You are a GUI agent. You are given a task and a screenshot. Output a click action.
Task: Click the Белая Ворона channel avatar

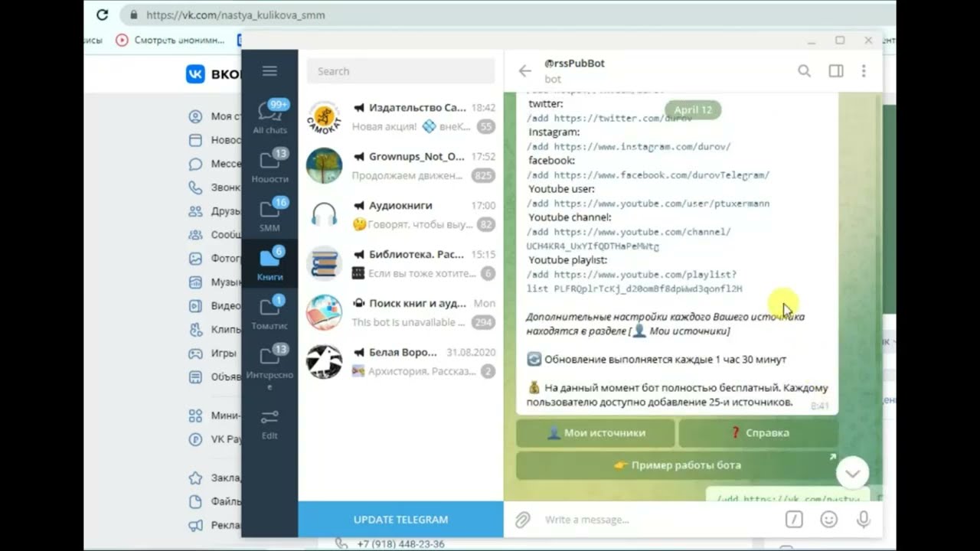tap(325, 362)
